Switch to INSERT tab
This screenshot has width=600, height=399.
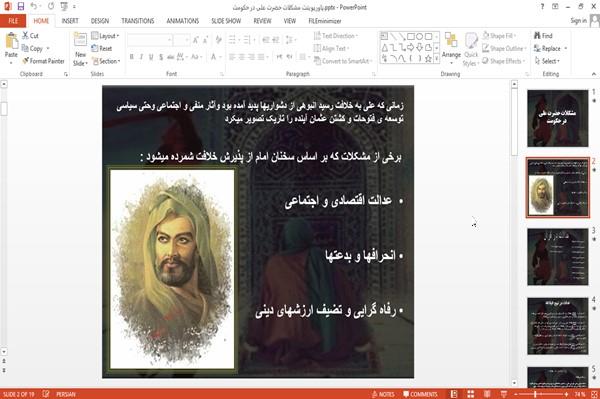[x=70, y=21]
